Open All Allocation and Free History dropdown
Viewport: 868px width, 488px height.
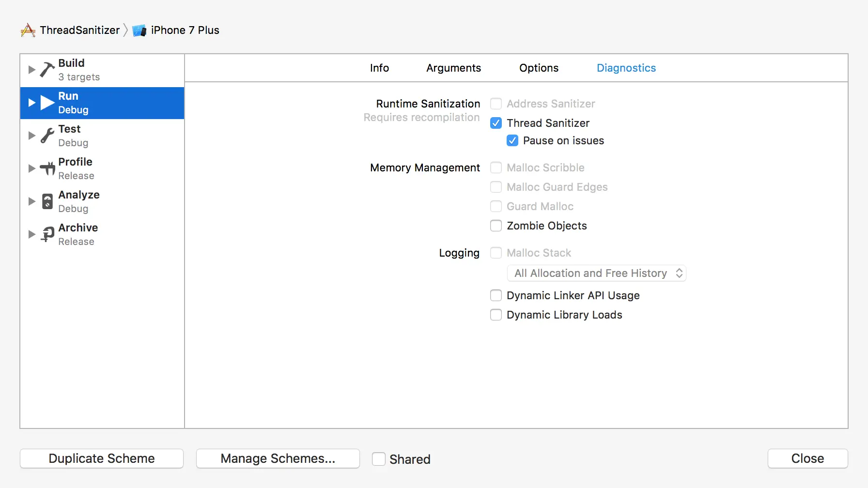click(x=596, y=273)
